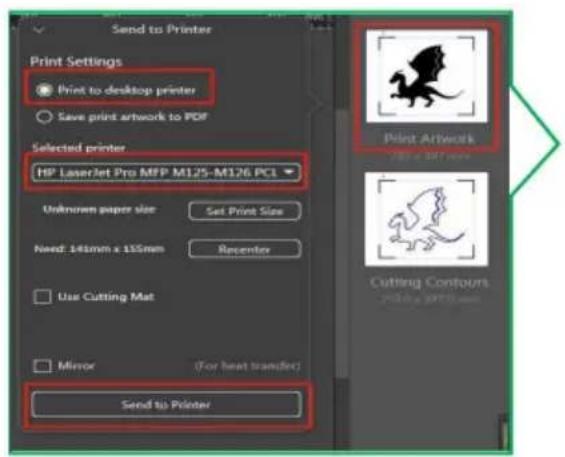The height and width of the screenshot is (457, 565).
Task: Enable Use Cutting Mat checkbox
Action: (x=42, y=297)
